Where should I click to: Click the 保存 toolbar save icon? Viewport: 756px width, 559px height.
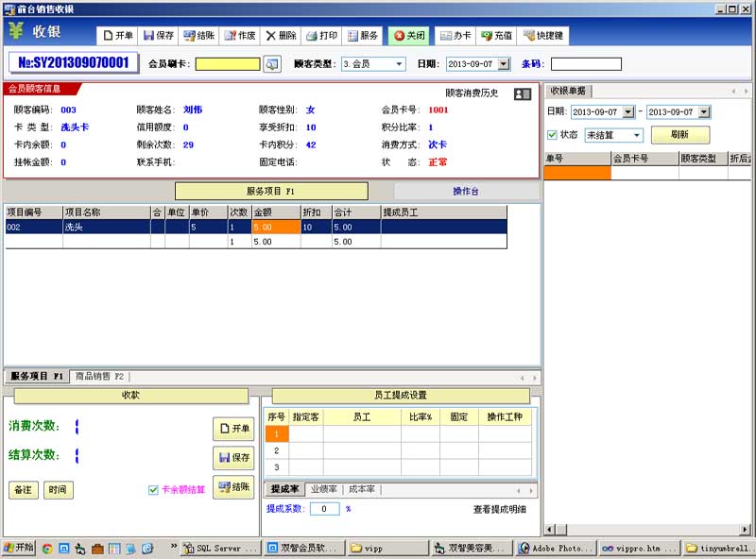[x=159, y=36]
